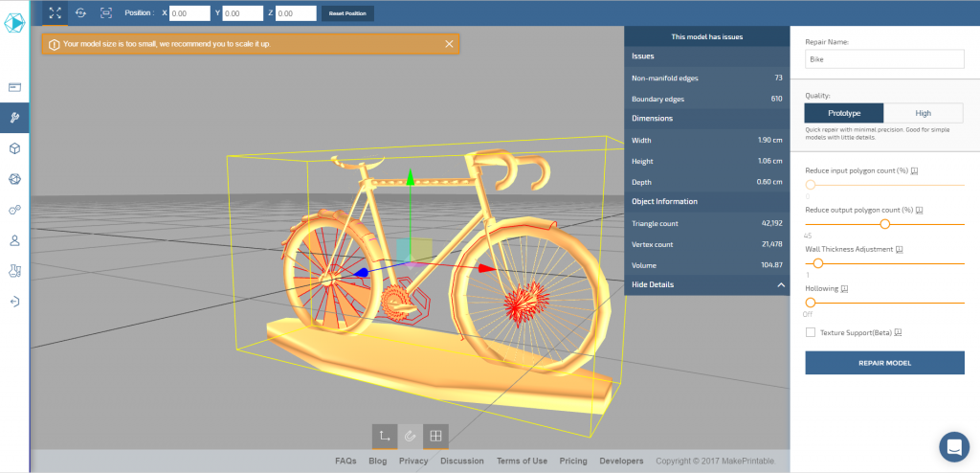Select the High quality tab
The height and width of the screenshot is (473, 980).
[x=924, y=113]
